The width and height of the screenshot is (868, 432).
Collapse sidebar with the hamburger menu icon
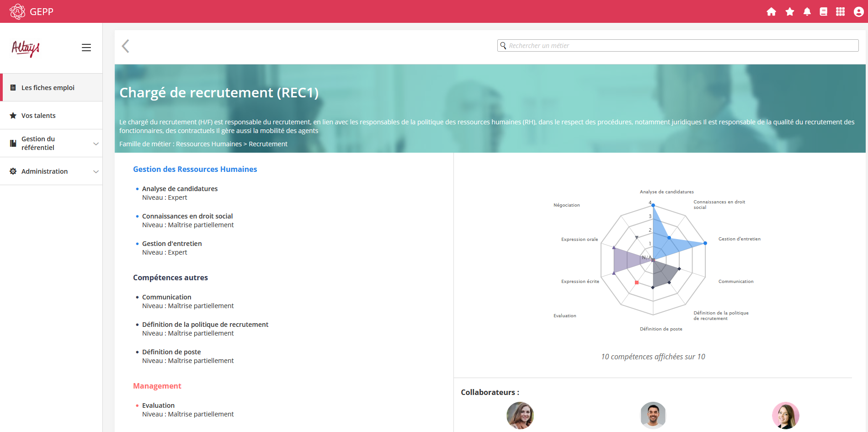86,48
